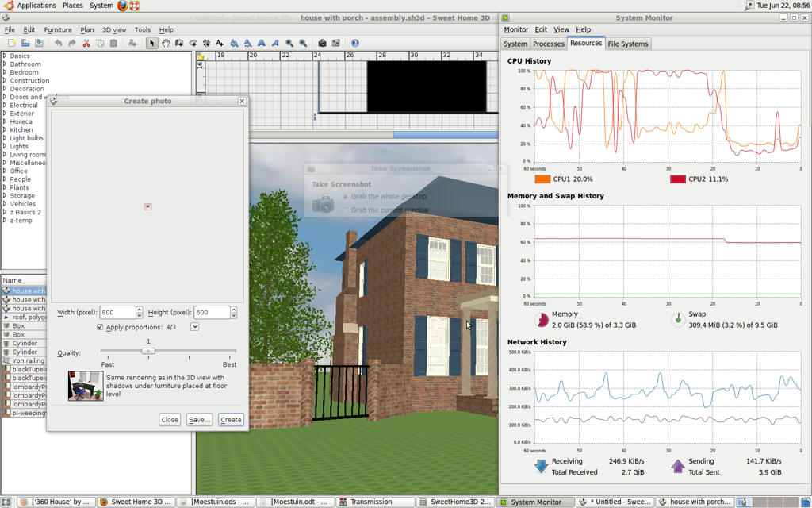Toggle the Italic text style icon
The height and width of the screenshot is (508, 812).
275,43
